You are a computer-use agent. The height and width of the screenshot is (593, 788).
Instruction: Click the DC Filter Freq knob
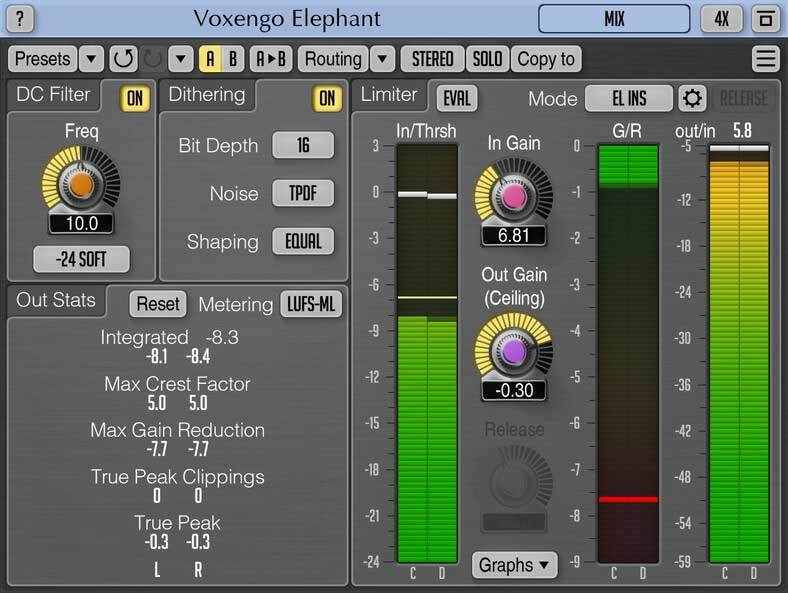[x=81, y=184]
